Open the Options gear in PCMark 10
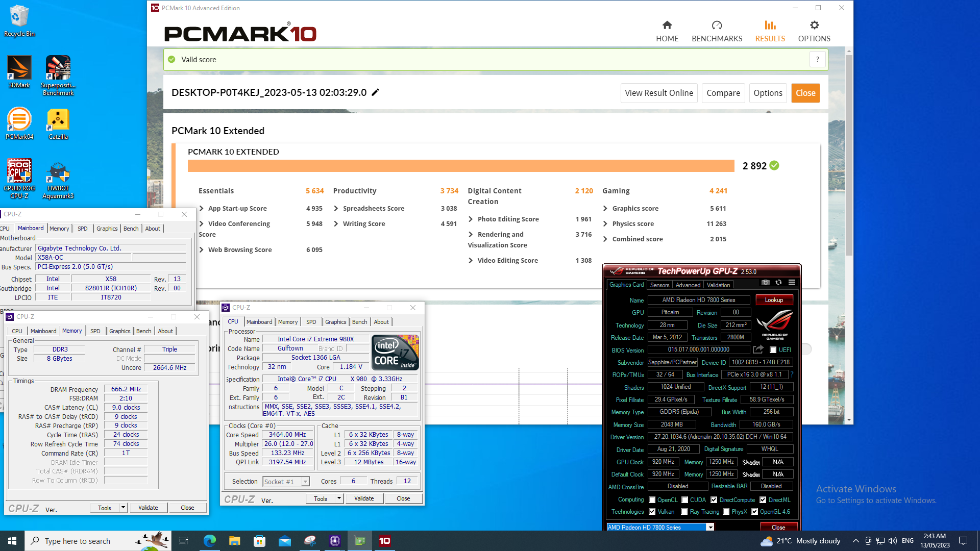 tap(814, 31)
